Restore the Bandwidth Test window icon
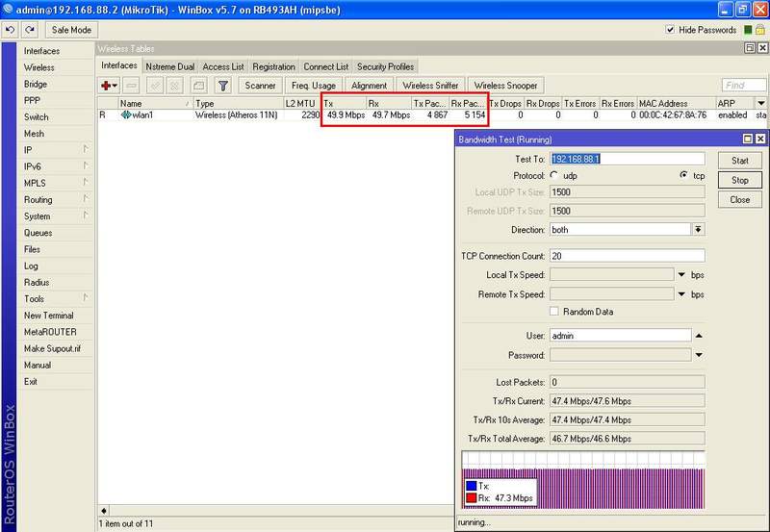The image size is (770, 532). coord(748,139)
